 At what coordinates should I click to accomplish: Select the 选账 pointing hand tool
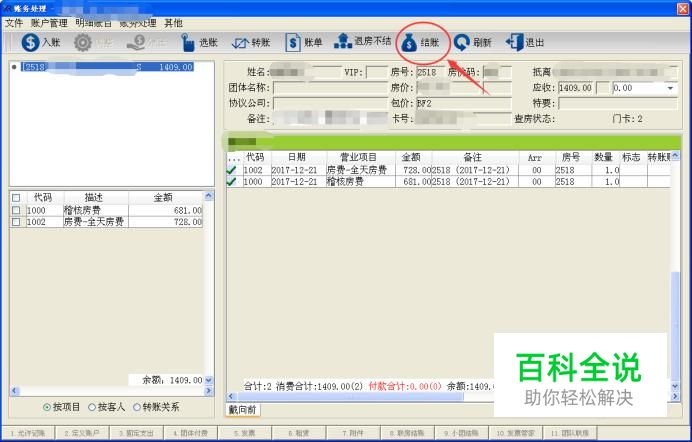[x=188, y=43]
